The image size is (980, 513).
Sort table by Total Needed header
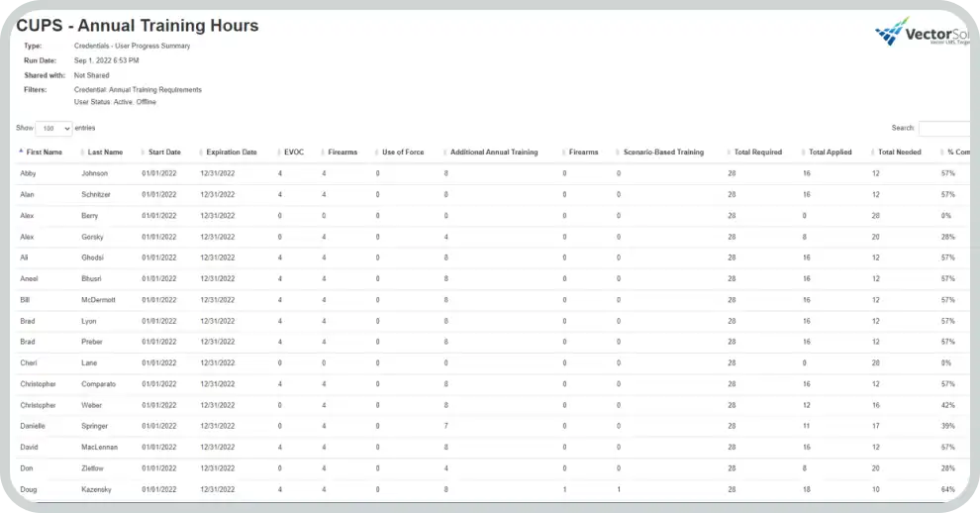[899, 153]
